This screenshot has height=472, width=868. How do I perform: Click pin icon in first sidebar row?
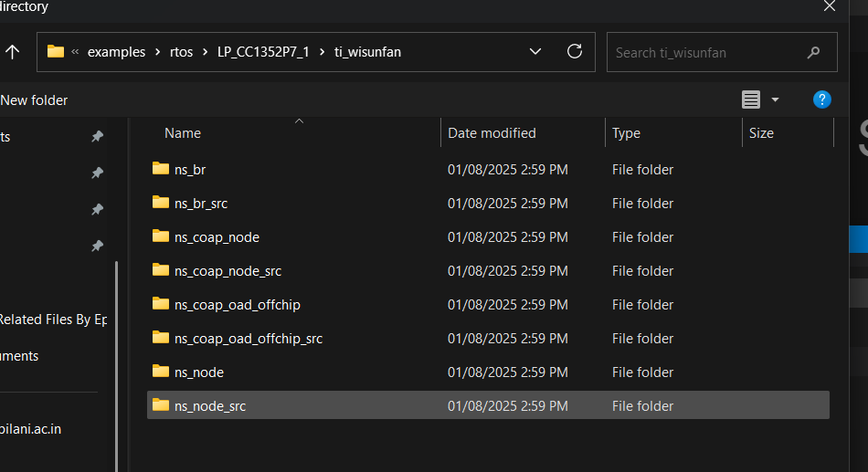(98, 136)
